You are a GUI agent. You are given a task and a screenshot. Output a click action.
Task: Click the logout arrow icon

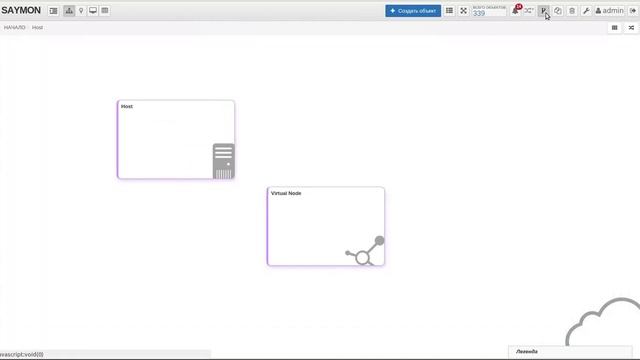(633, 11)
